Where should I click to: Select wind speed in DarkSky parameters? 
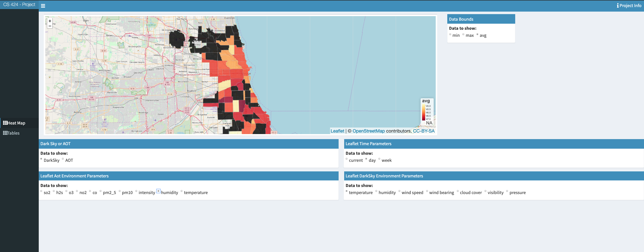(x=399, y=191)
